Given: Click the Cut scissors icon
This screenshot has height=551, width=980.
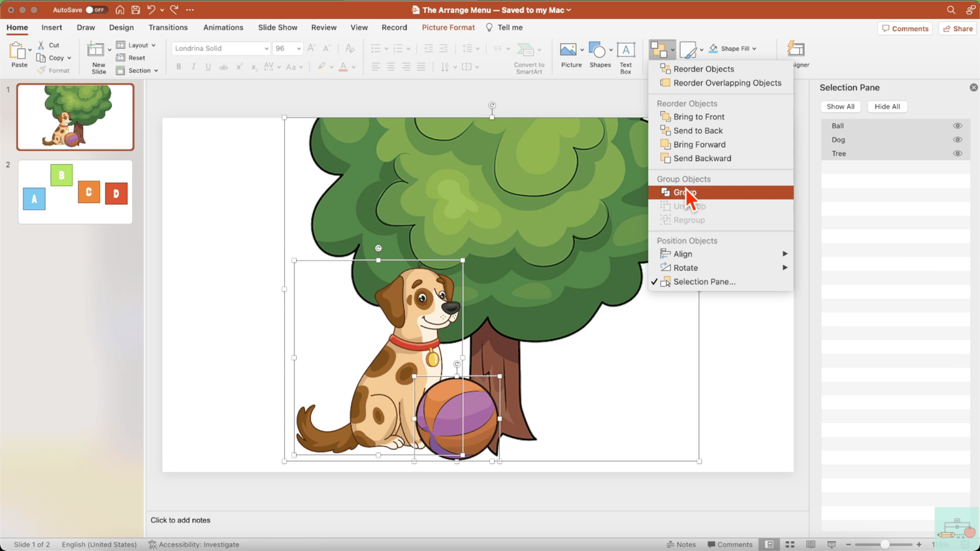Looking at the screenshot, I should pyautogui.click(x=41, y=45).
